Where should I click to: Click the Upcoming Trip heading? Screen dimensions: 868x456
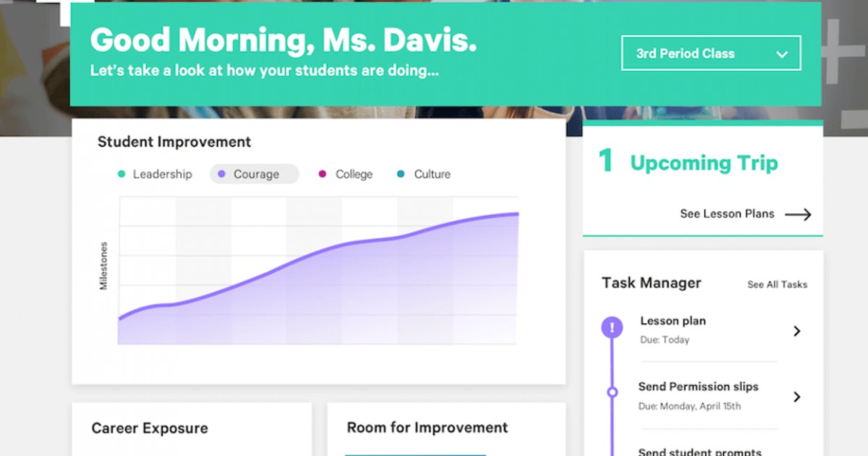[704, 163]
